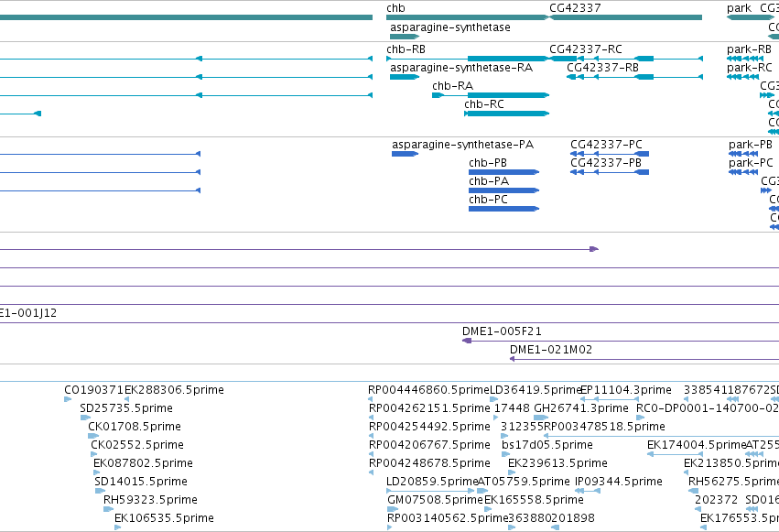This screenshot has width=779, height=532.
Task: Select EST RH56275.5prime
Action: coord(693,491)
